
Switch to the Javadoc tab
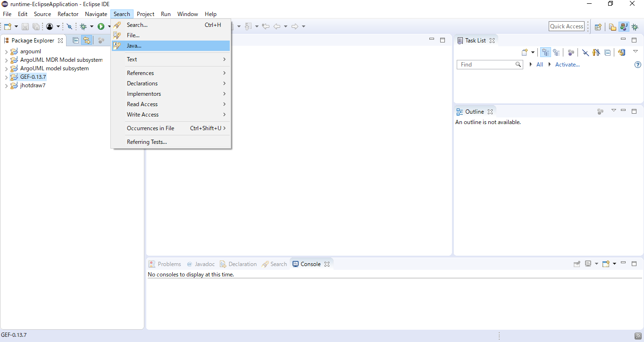click(201, 264)
